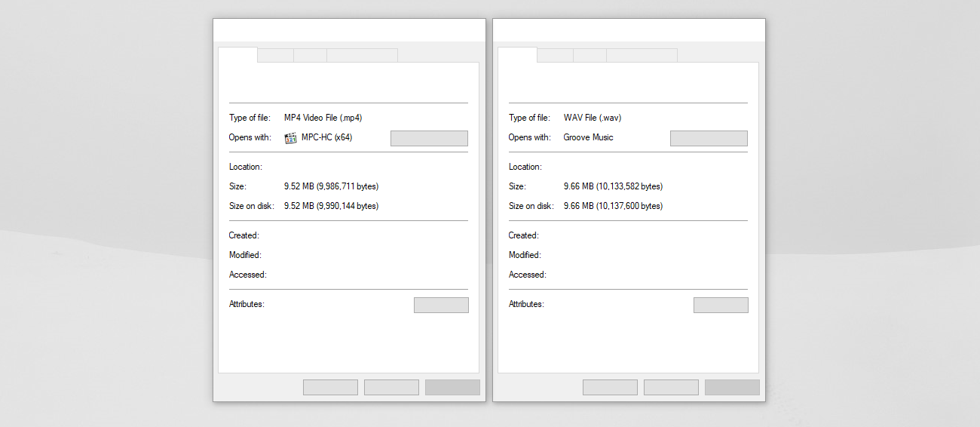This screenshot has width=980, height=427.
Task: Select the active leftmost tab in the MP4 dialog
Action: coord(238,54)
